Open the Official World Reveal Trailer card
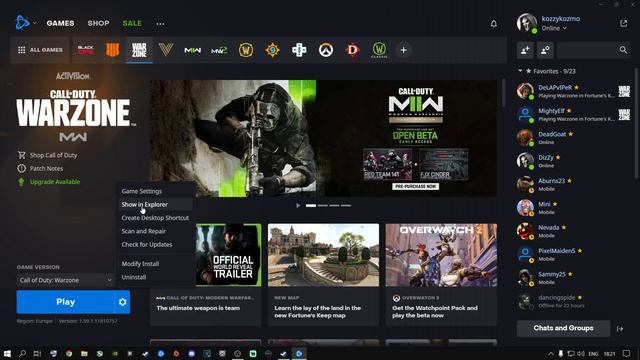640x360 pixels. coord(205,274)
